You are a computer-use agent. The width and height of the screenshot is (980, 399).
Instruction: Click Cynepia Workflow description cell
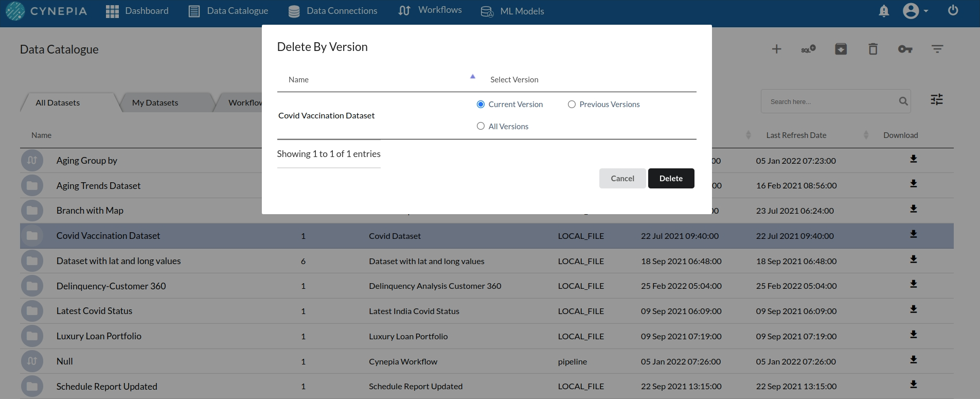403,361
